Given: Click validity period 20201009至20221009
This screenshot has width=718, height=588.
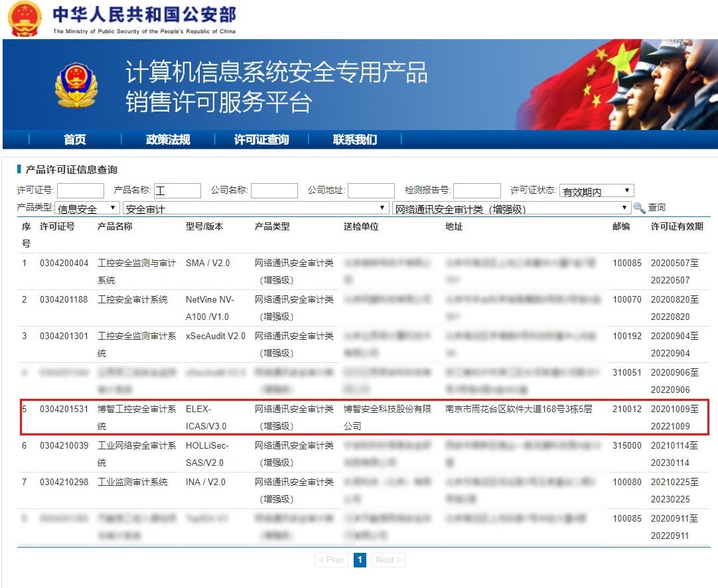Looking at the screenshot, I should (675, 417).
